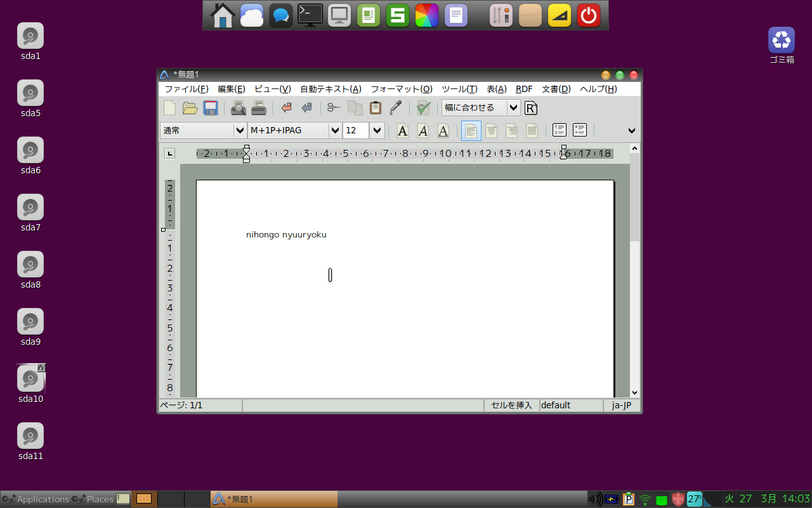Viewport: 812px width, 508px height.
Task: Click the Copy icon on the toolbar
Action: click(x=355, y=107)
